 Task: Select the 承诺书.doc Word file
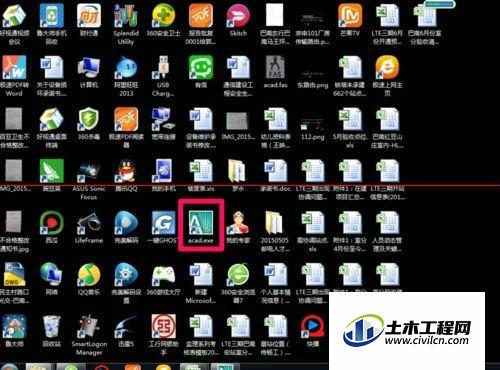[x=275, y=171]
